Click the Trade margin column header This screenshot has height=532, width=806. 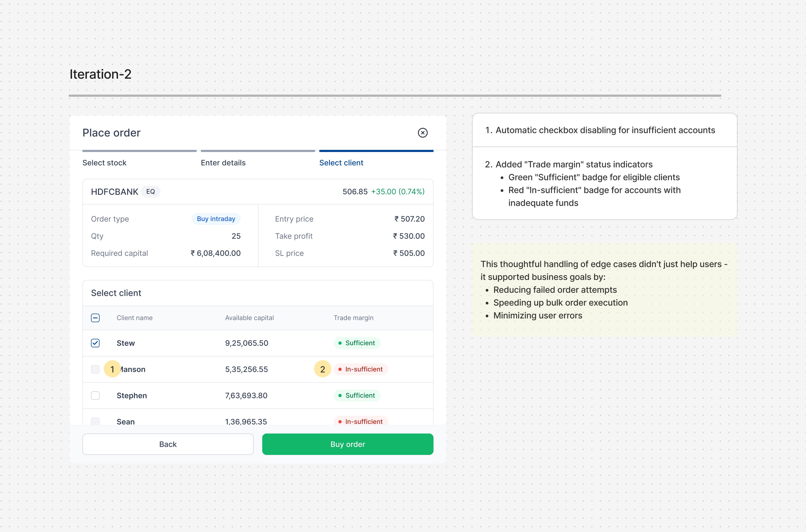coord(353,318)
